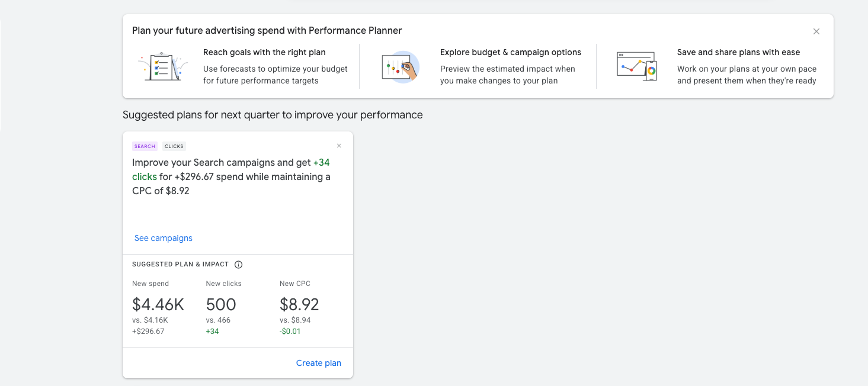Click the New spend $4.46K value
The image size is (868, 386).
tap(158, 304)
